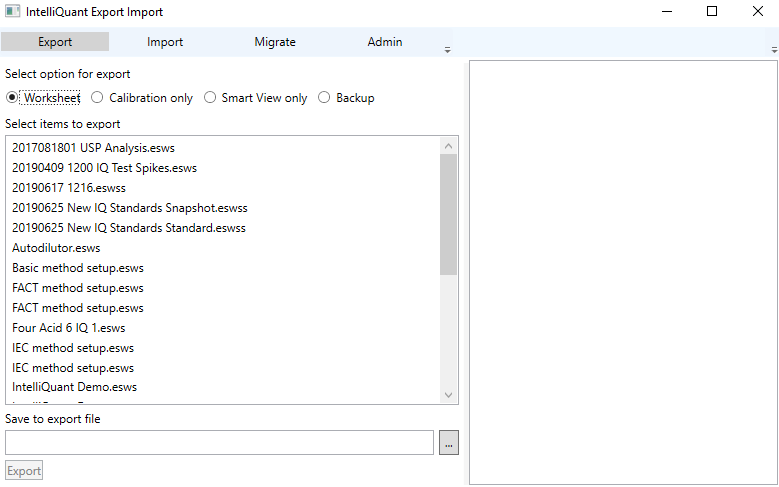Select 20190409 1200 IQ Test Spikes.esws
The width and height of the screenshot is (779, 487).
(104, 168)
